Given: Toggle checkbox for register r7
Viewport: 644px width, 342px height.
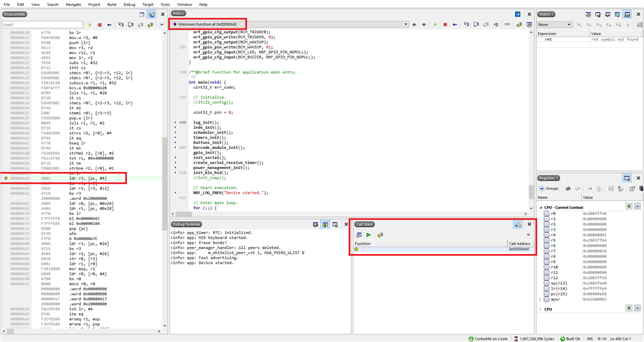Looking at the screenshot, I should tap(547, 251).
